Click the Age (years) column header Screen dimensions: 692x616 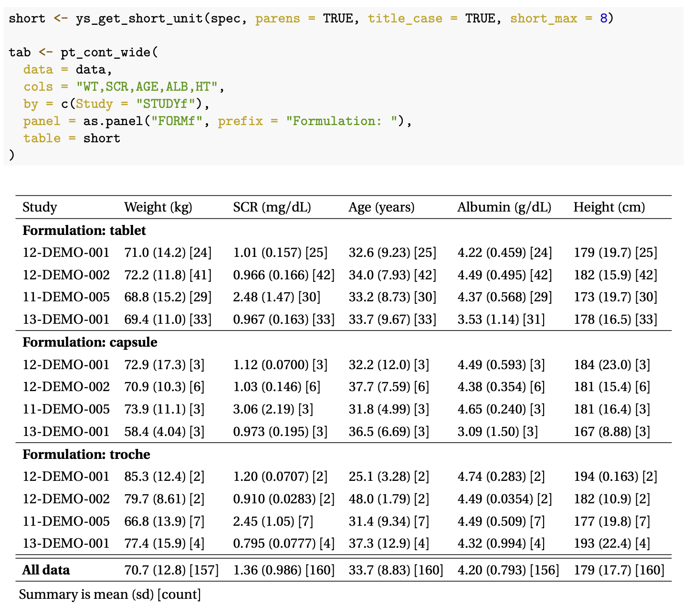tap(381, 207)
